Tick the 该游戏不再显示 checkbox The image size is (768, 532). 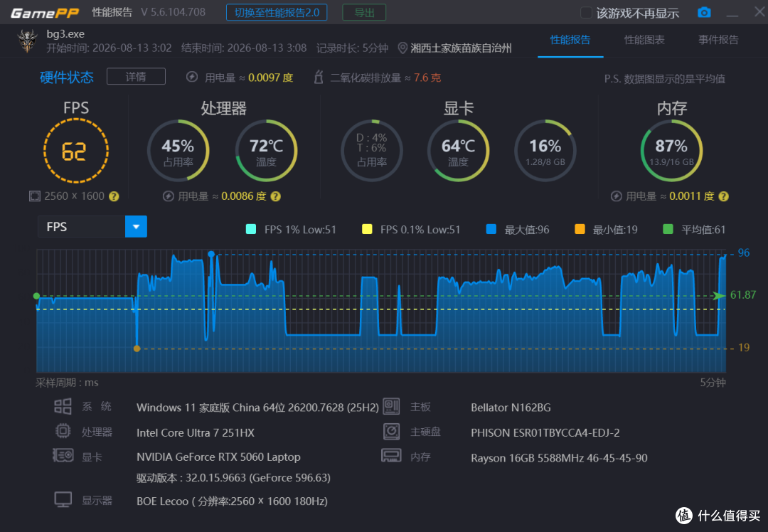point(586,13)
